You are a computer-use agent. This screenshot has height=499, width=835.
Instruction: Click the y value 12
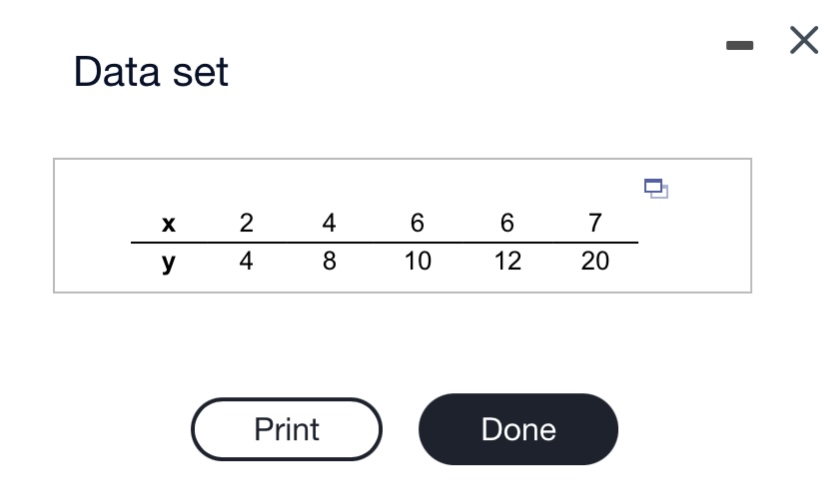coord(507,261)
